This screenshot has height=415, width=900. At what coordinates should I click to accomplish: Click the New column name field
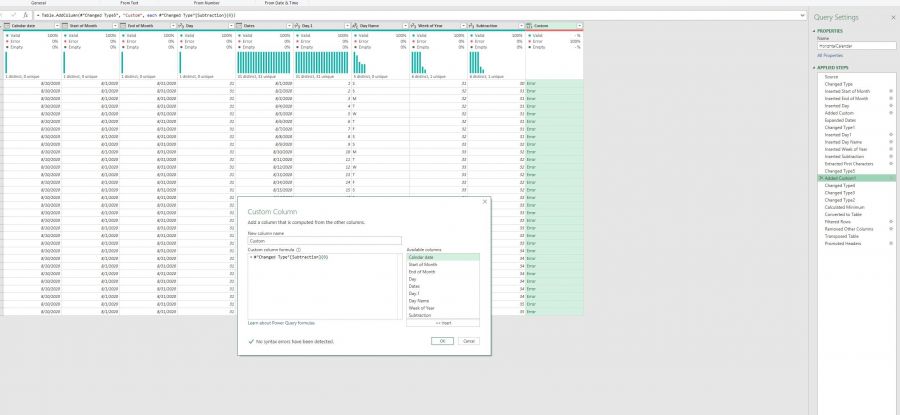coord(324,241)
